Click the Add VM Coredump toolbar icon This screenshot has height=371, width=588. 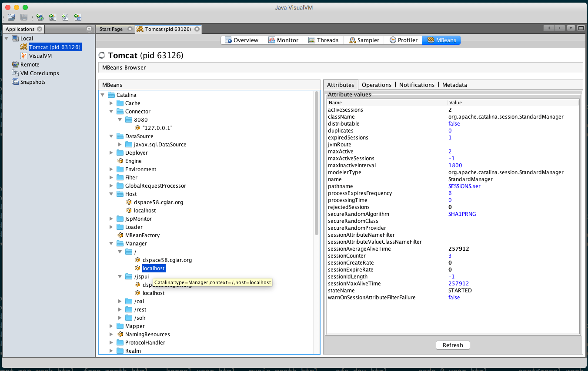(65, 17)
